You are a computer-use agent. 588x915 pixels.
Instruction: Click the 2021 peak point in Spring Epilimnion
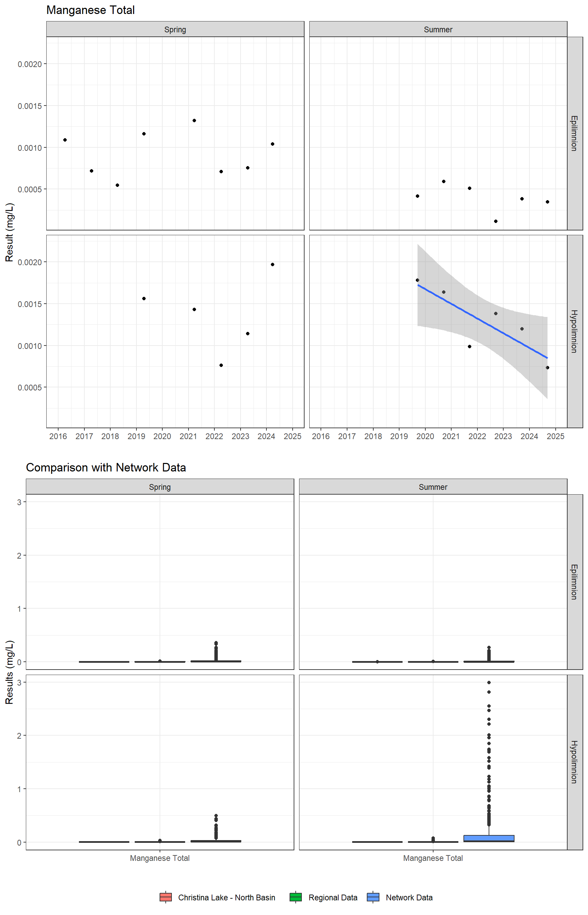194,120
